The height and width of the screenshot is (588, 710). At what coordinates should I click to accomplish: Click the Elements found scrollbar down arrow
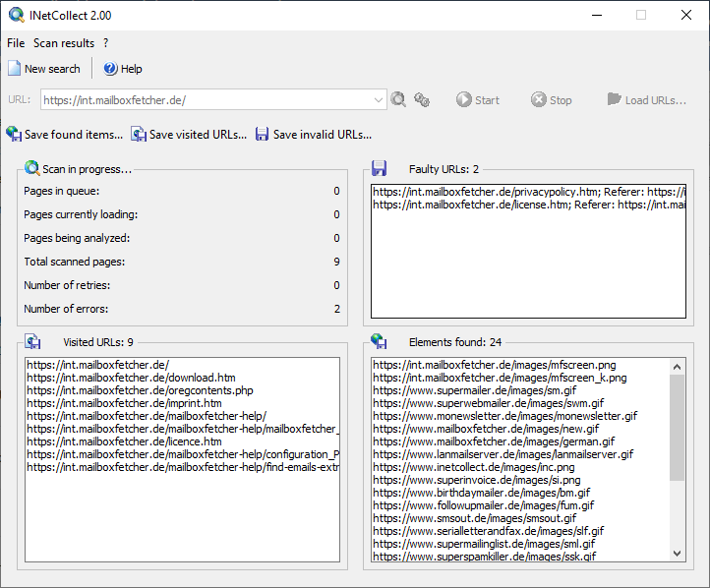677,554
